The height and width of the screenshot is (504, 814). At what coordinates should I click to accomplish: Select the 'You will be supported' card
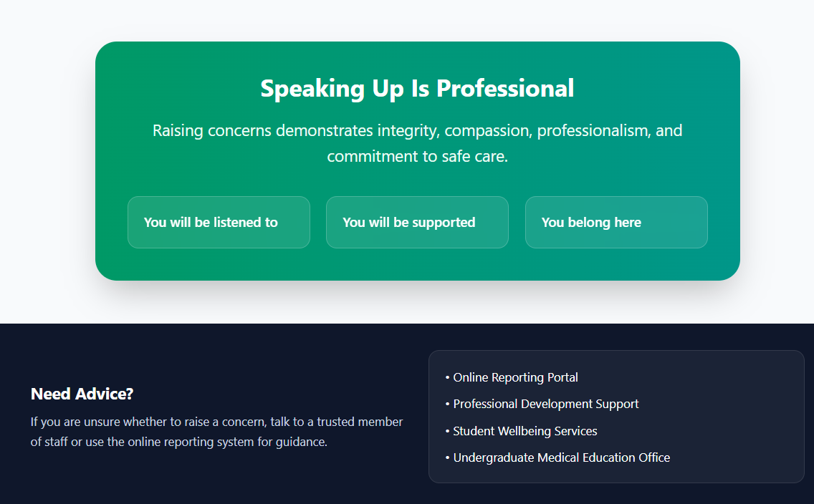click(x=417, y=222)
